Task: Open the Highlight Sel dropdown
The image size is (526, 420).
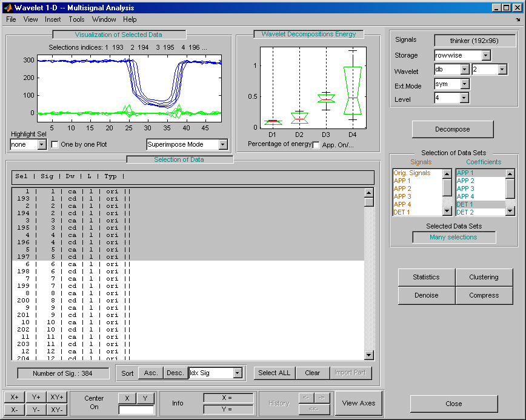Action: pos(41,145)
